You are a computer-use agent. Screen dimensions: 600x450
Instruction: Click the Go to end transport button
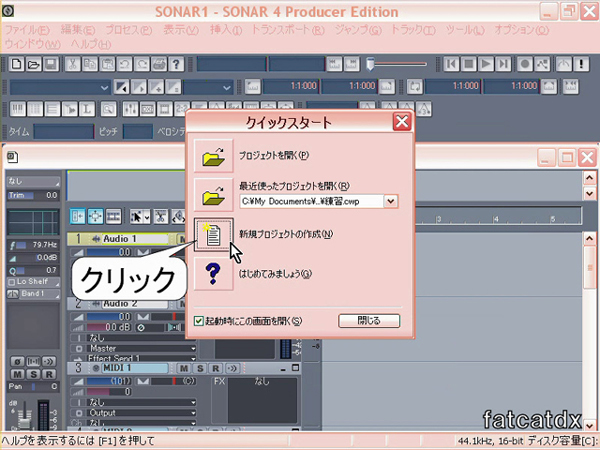point(503,64)
